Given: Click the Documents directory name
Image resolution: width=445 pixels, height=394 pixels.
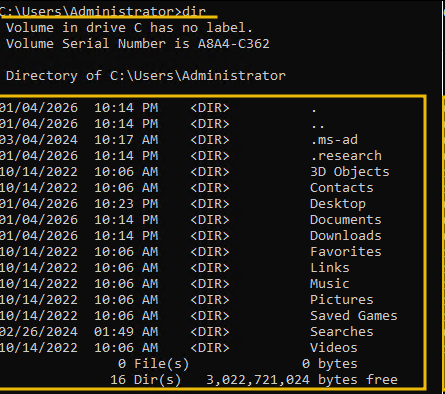Looking at the screenshot, I should coord(346,220).
